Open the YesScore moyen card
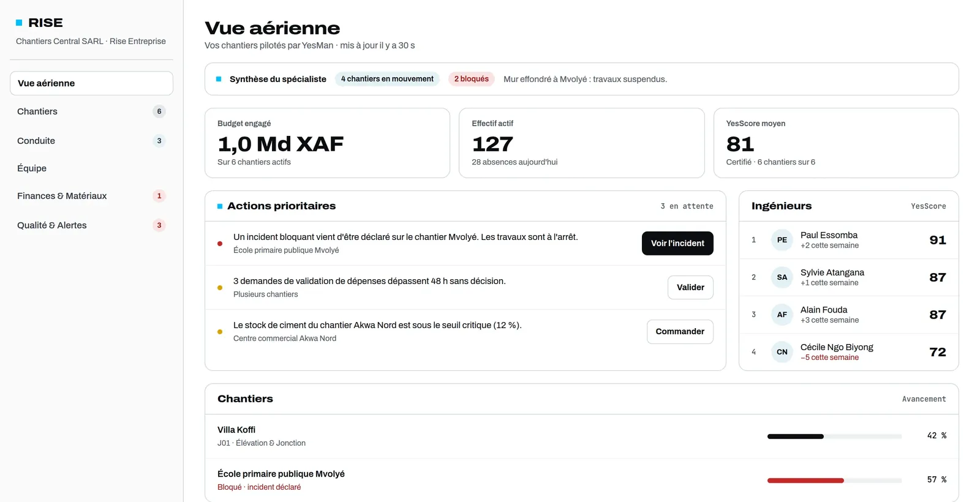The height and width of the screenshot is (502, 980). (x=836, y=143)
